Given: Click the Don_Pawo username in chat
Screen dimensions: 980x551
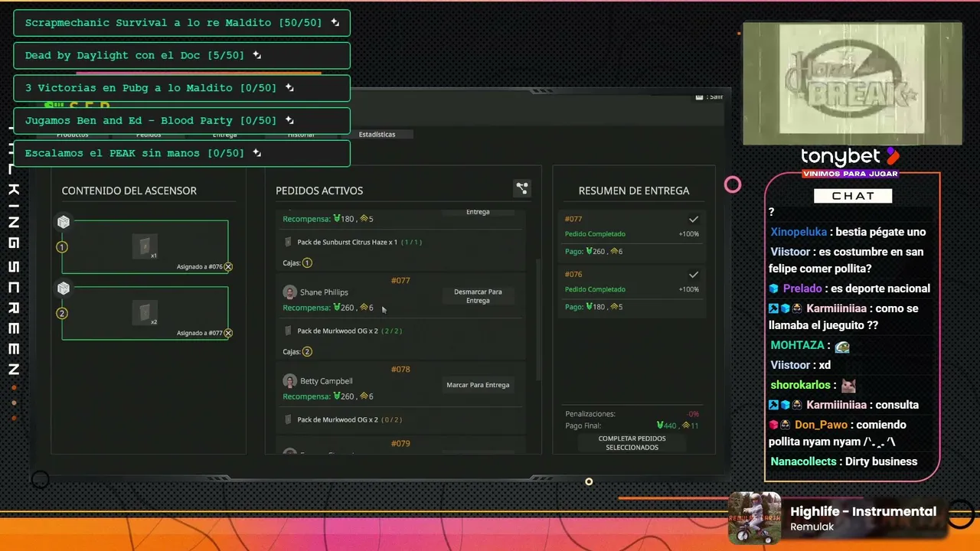Looking at the screenshot, I should pos(822,425).
